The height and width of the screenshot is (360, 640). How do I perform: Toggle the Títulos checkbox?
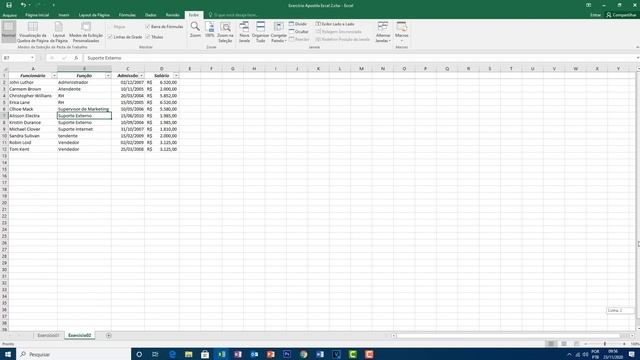click(148, 37)
